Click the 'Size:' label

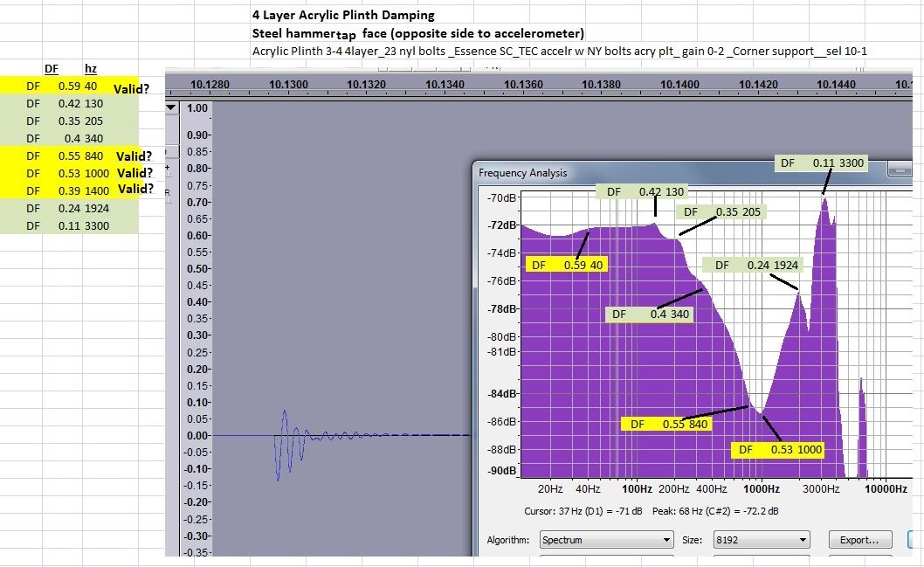(692, 540)
